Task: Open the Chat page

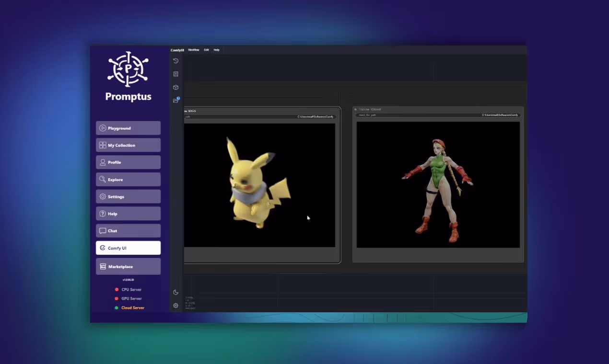Action: pyautogui.click(x=128, y=231)
